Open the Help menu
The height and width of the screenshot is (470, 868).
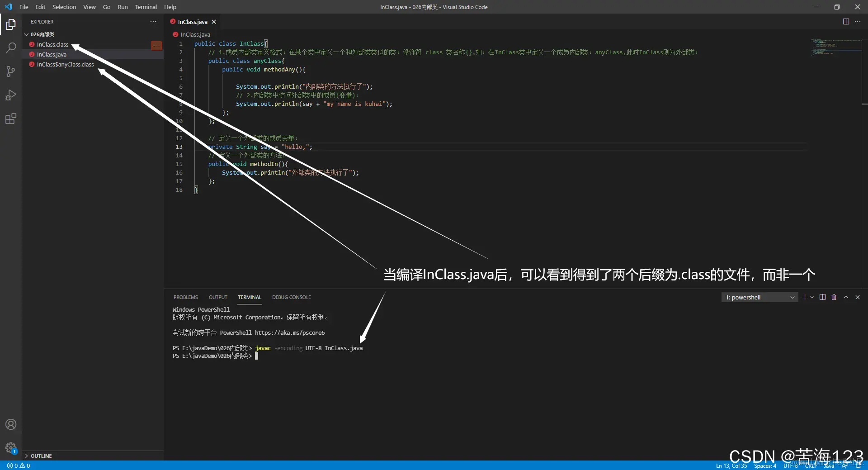click(x=170, y=7)
